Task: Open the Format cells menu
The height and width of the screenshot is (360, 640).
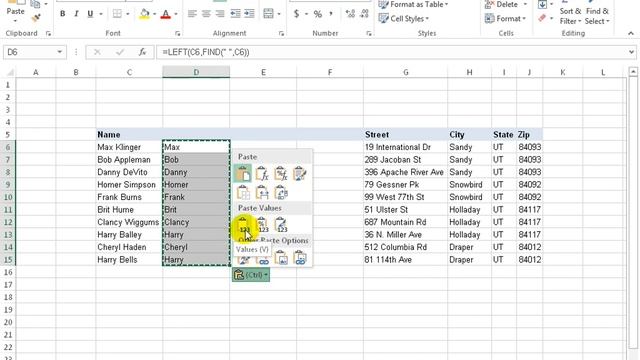Action: click(505, 18)
